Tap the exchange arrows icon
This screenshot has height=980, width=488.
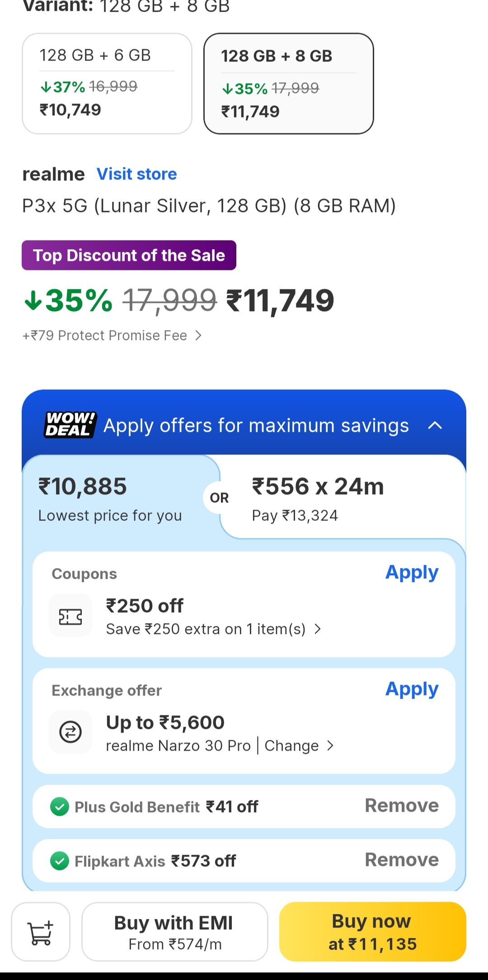click(x=70, y=732)
